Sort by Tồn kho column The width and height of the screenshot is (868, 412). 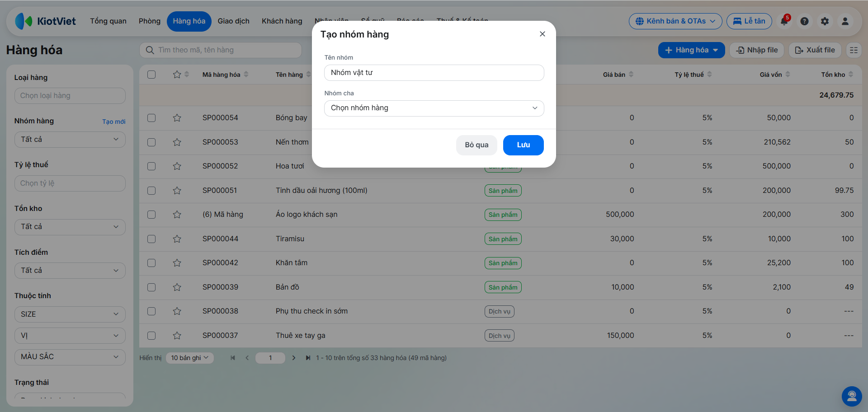coord(837,75)
